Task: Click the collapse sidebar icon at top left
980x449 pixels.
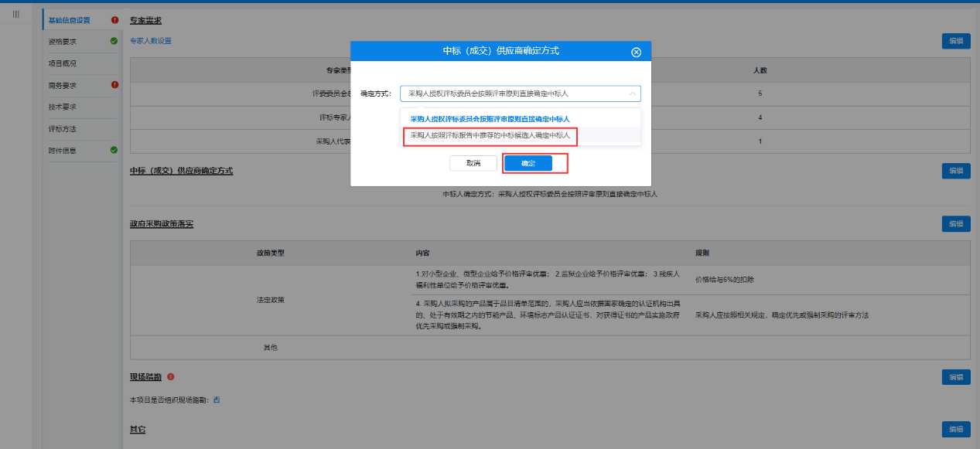Action: click(x=16, y=14)
